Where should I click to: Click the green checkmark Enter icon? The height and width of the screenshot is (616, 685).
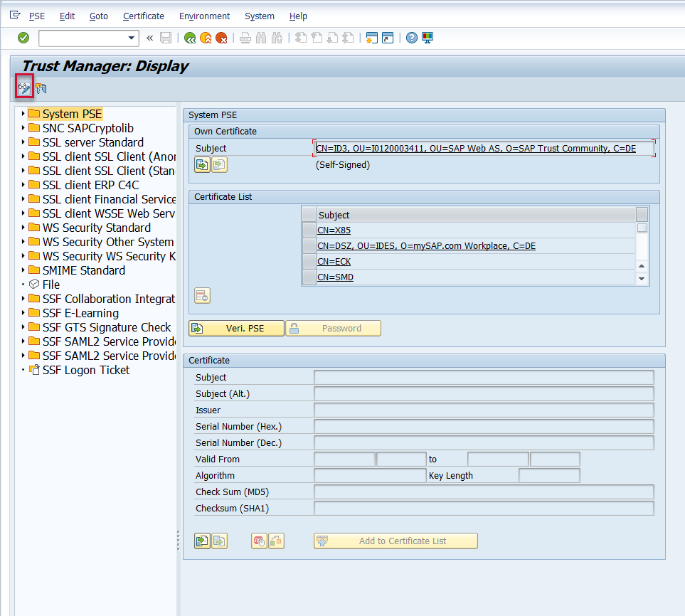click(23, 38)
